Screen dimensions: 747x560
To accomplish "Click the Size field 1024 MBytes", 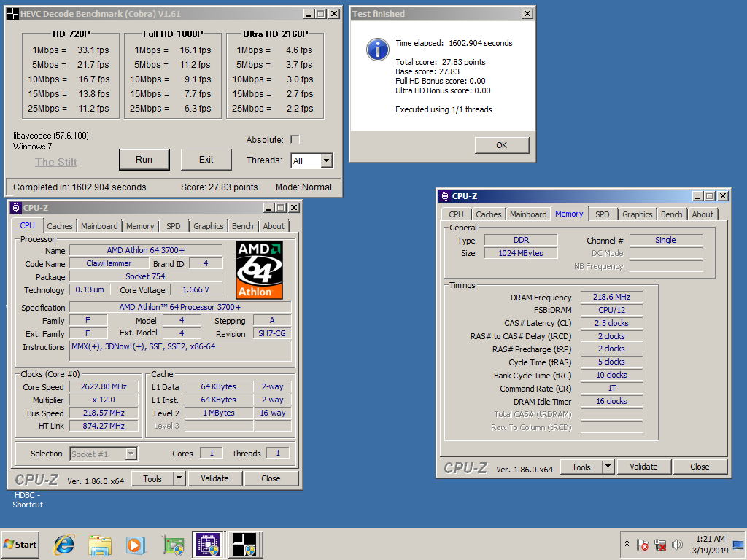I will tap(521, 253).
